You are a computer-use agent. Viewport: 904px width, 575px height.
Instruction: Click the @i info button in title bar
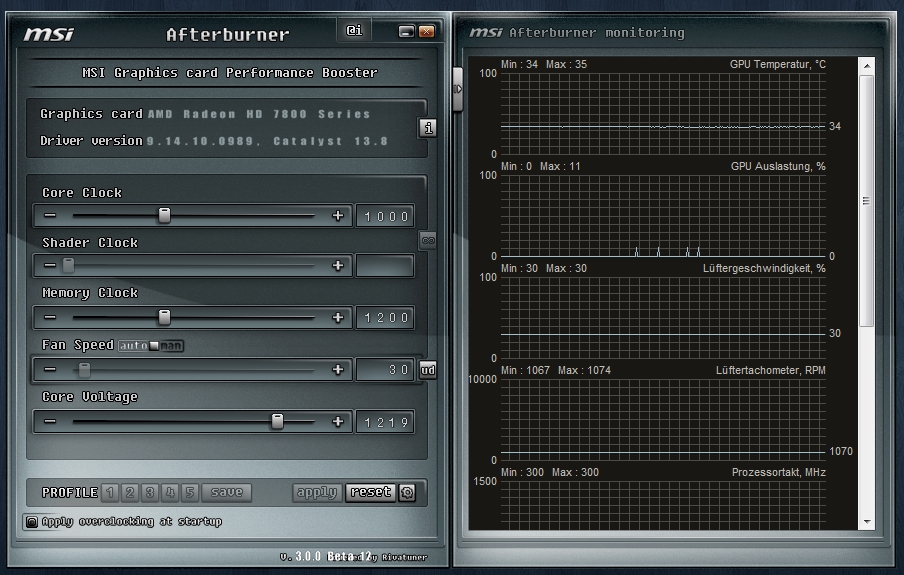354,30
